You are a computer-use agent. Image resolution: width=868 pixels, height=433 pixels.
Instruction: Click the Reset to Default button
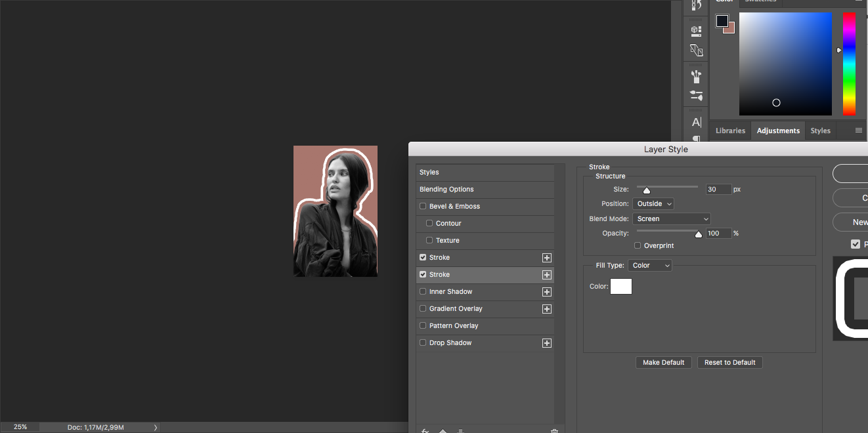tap(729, 362)
